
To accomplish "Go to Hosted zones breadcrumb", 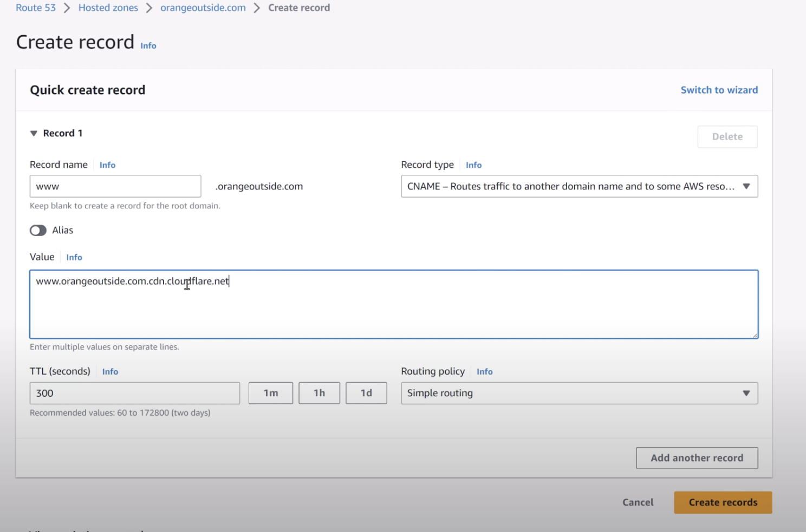I will (x=108, y=8).
